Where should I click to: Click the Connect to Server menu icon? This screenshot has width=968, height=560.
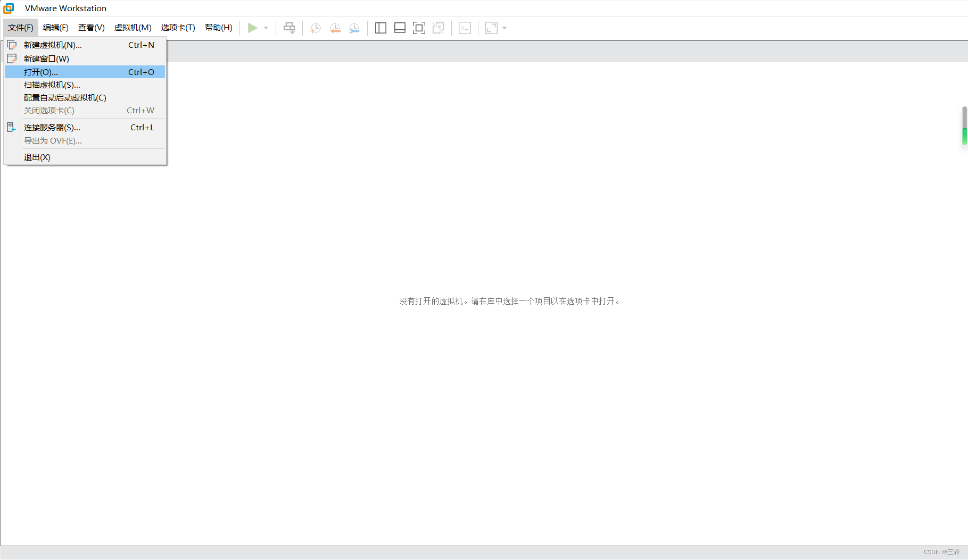(x=11, y=127)
